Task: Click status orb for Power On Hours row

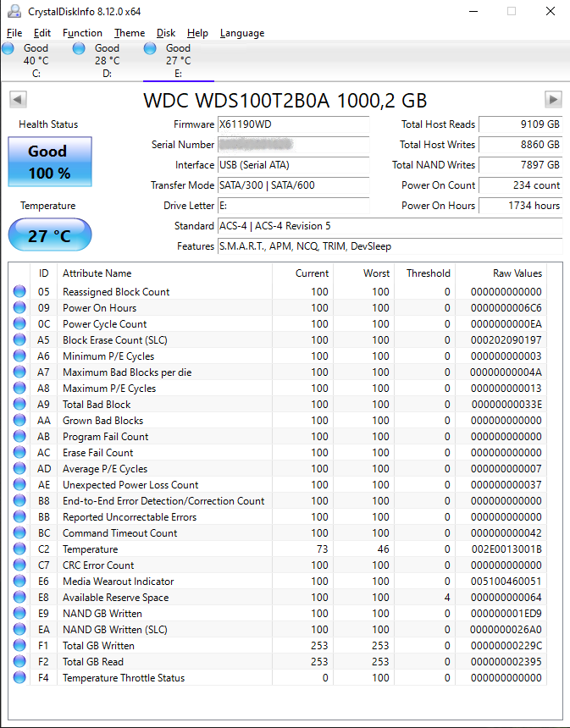Action: coord(19,307)
